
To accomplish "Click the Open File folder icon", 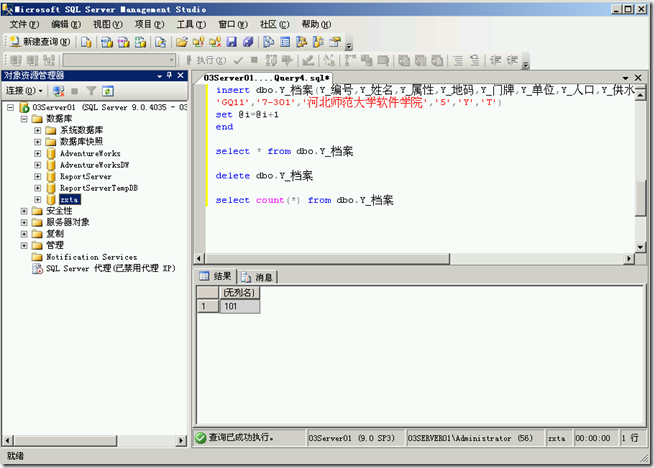I will tap(181, 42).
